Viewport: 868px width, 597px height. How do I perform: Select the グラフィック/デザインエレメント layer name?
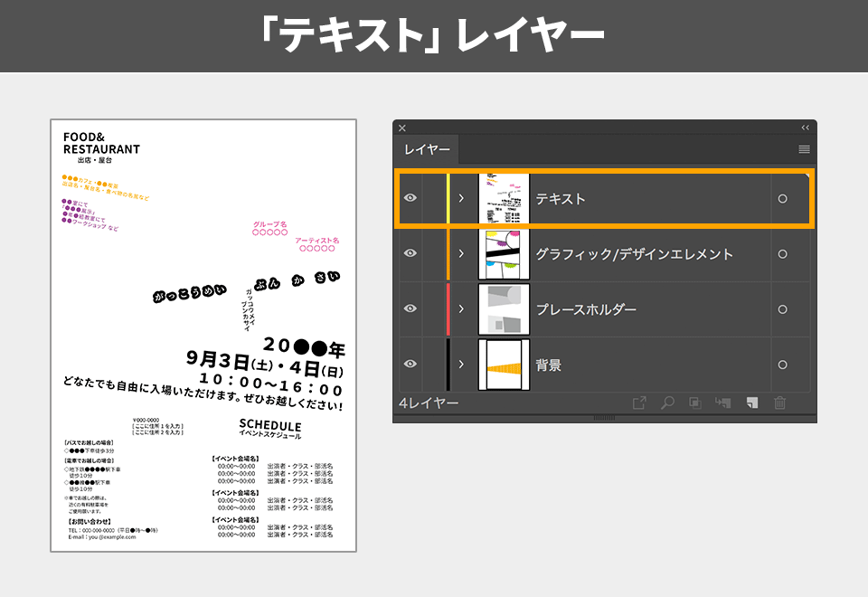click(635, 254)
